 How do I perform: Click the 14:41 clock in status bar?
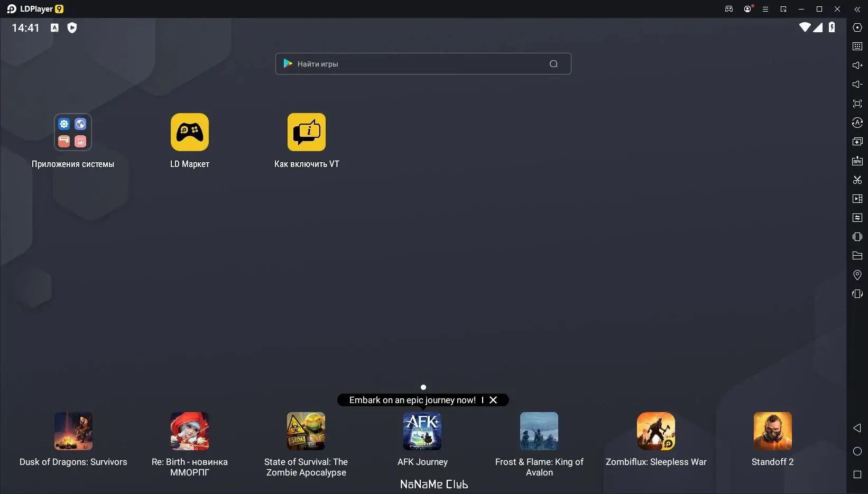coord(25,27)
